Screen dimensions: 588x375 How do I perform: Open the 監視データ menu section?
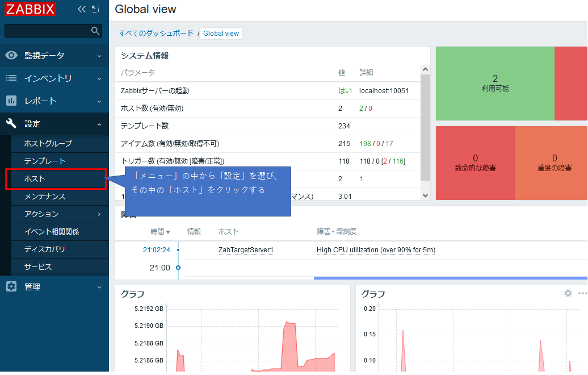[54, 56]
